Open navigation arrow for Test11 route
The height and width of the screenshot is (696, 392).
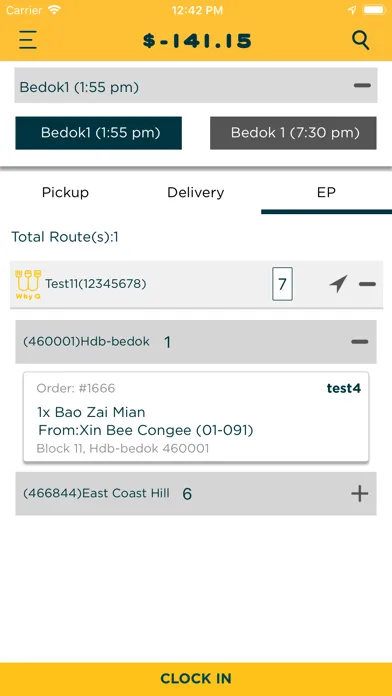coord(338,284)
